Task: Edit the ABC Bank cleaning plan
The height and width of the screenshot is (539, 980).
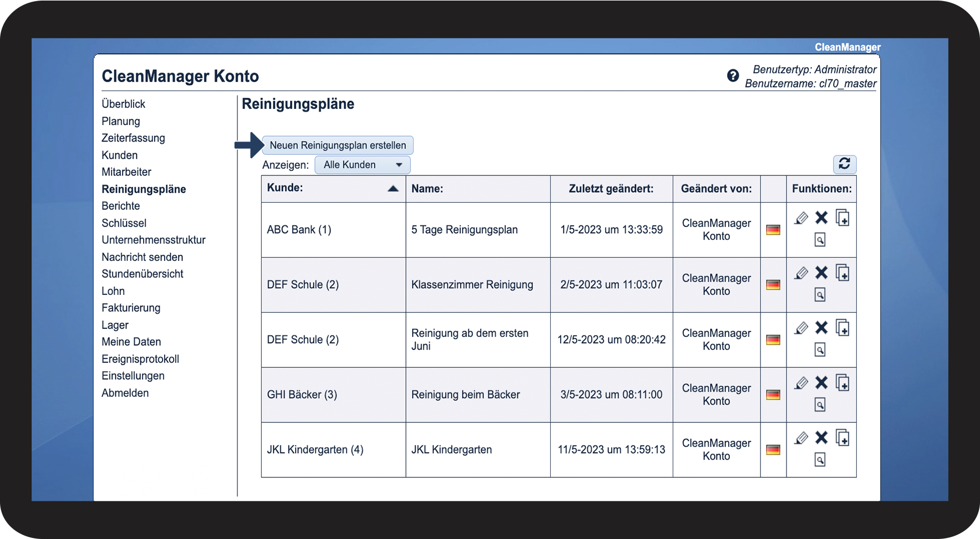Action: pyautogui.click(x=800, y=218)
